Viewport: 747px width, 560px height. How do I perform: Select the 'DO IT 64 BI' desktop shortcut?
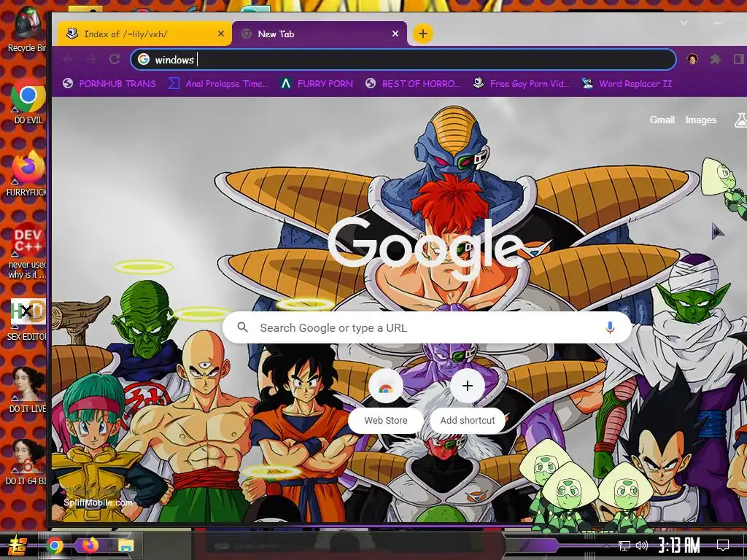point(27,462)
